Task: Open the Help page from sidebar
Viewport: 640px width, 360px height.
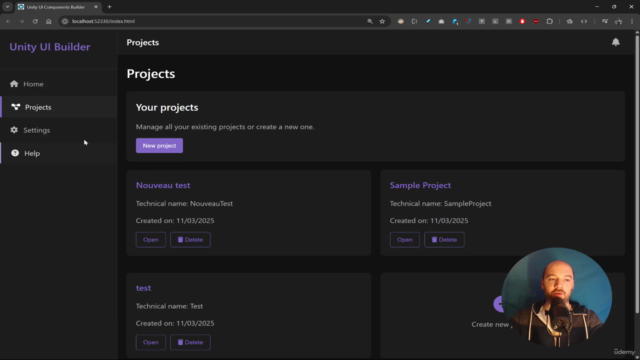Action: (x=59, y=153)
